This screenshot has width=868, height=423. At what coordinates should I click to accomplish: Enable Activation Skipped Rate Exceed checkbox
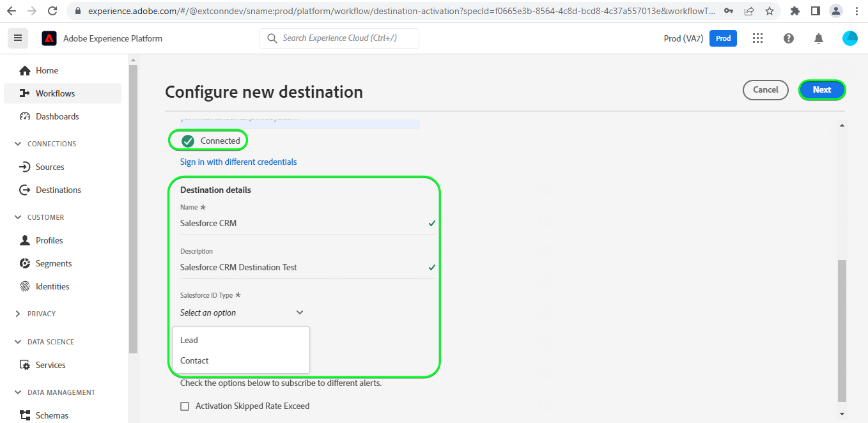tap(185, 406)
